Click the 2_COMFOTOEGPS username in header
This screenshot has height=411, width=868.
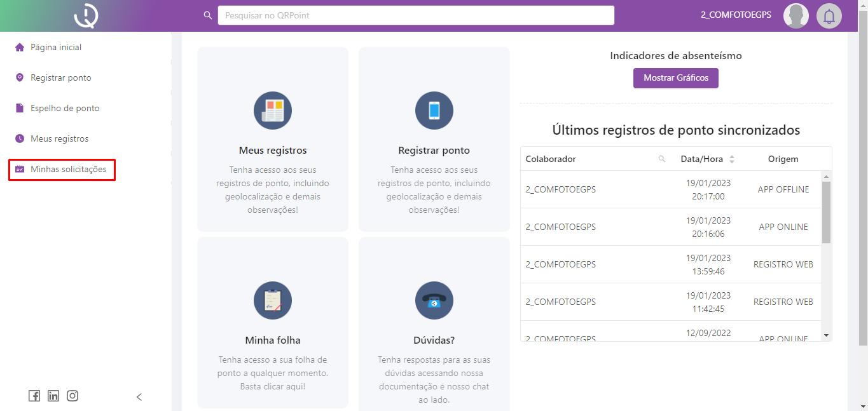click(736, 15)
